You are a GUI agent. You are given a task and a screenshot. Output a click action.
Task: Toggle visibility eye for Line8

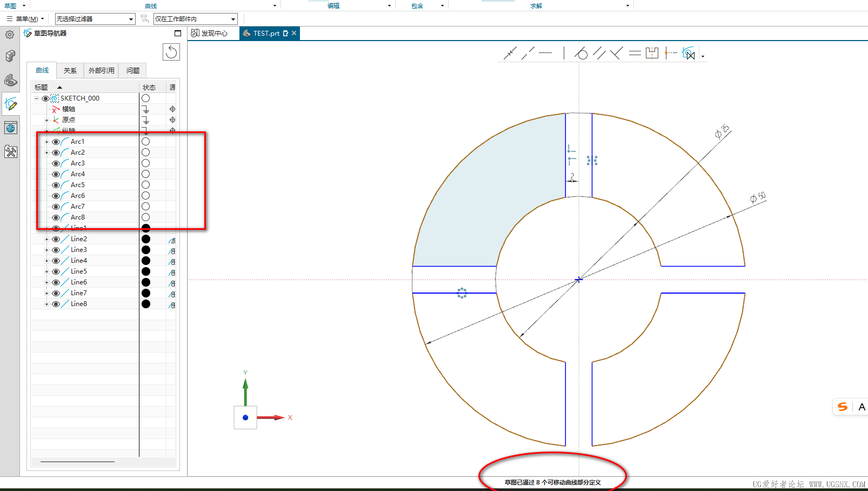[56, 304]
